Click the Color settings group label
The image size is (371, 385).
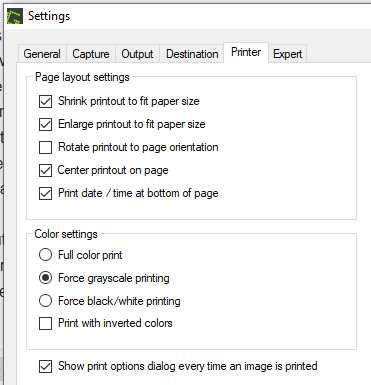tap(66, 234)
